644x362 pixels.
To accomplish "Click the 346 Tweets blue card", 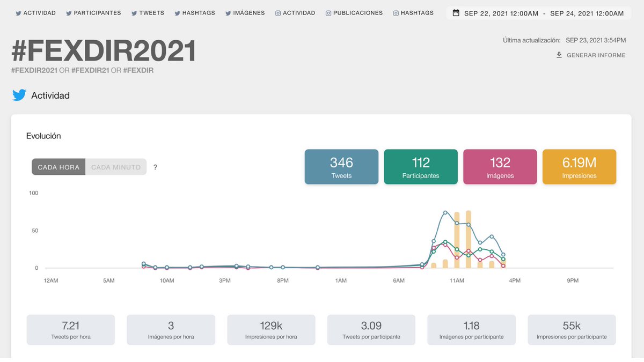I will tap(341, 167).
